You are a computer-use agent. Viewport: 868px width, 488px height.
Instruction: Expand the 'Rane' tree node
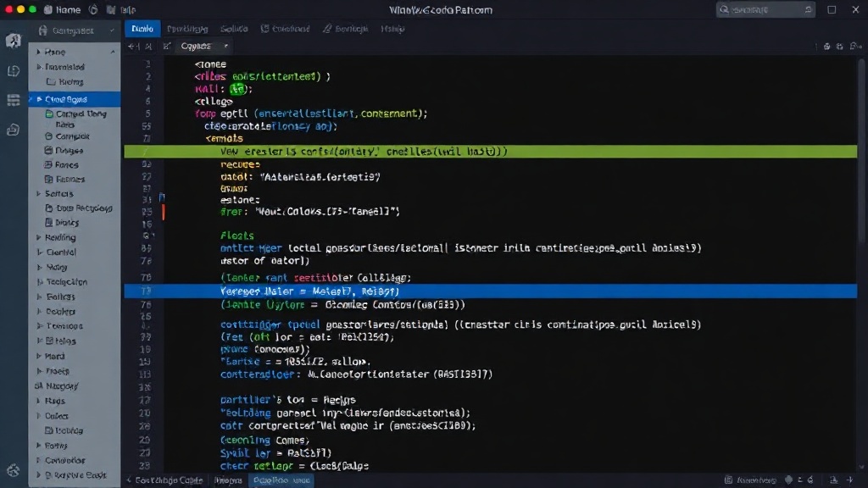coord(38,52)
